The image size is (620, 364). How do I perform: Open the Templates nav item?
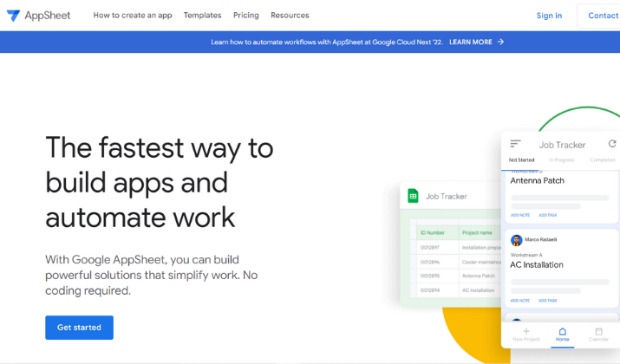click(202, 16)
